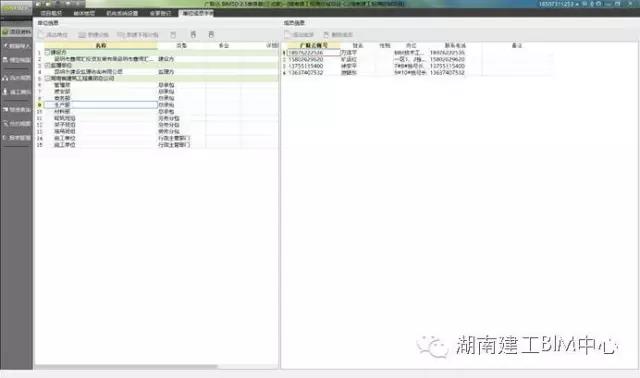The height and width of the screenshot is (378, 640).
Task: Open the 合约视图 sidebar item
Action: (x=17, y=123)
